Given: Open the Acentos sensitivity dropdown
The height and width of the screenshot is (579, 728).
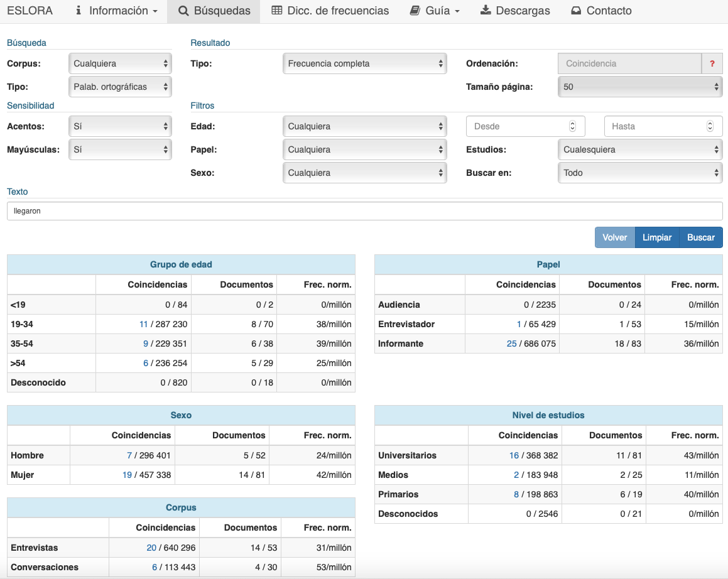Looking at the screenshot, I should (119, 126).
